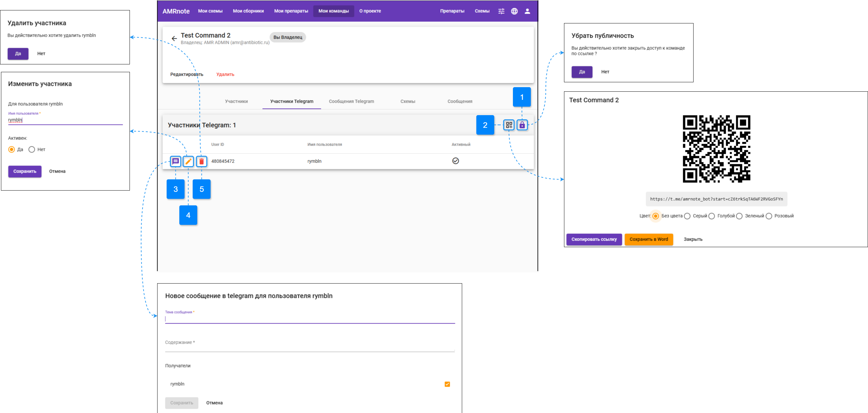Click User ID value 480845472
This screenshot has height=413, width=868.
coord(222,161)
